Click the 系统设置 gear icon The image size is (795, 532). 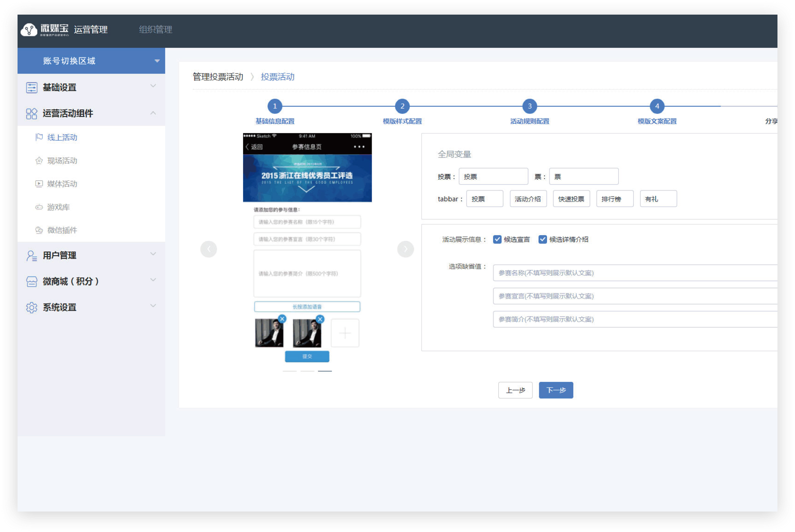pyautogui.click(x=32, y=308)
